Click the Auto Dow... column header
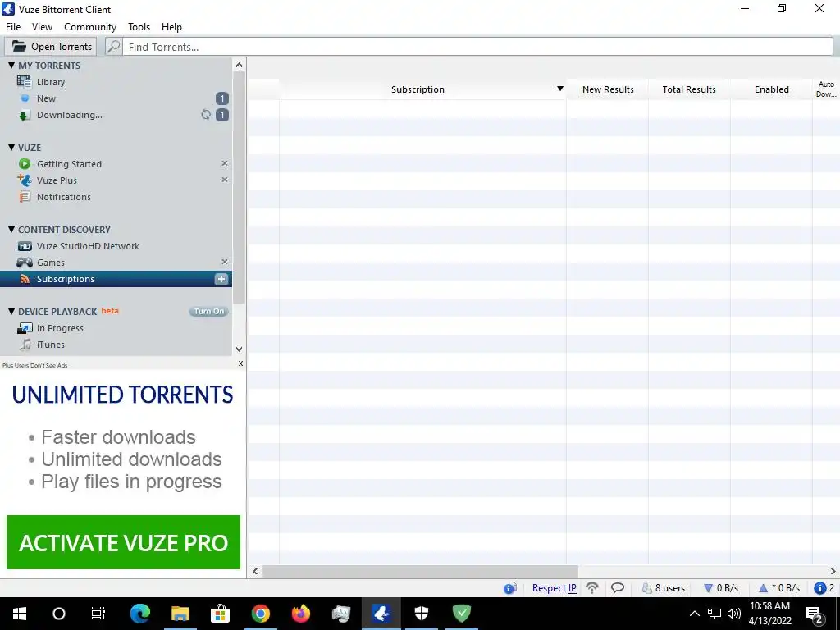The height and width of the screenshot is (630, 840). tap(826, 89)
